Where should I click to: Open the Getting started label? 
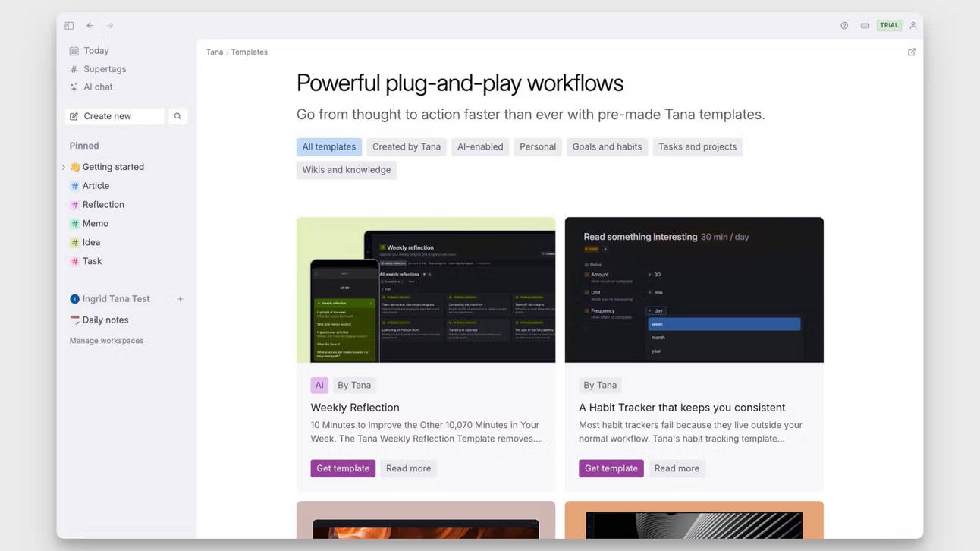[113, 167]
